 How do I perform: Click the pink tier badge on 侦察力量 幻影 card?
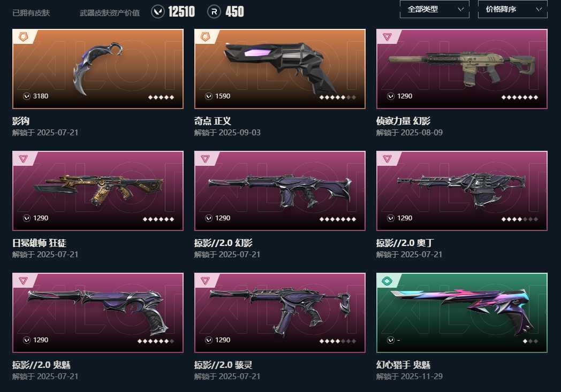click(x=387, y=37)
